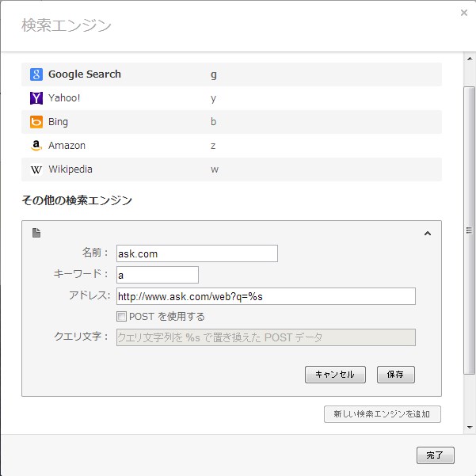Click the vertical scrollbar thumb
The image size is (476, 476).
pyautogui.click(x=470, y=230)
